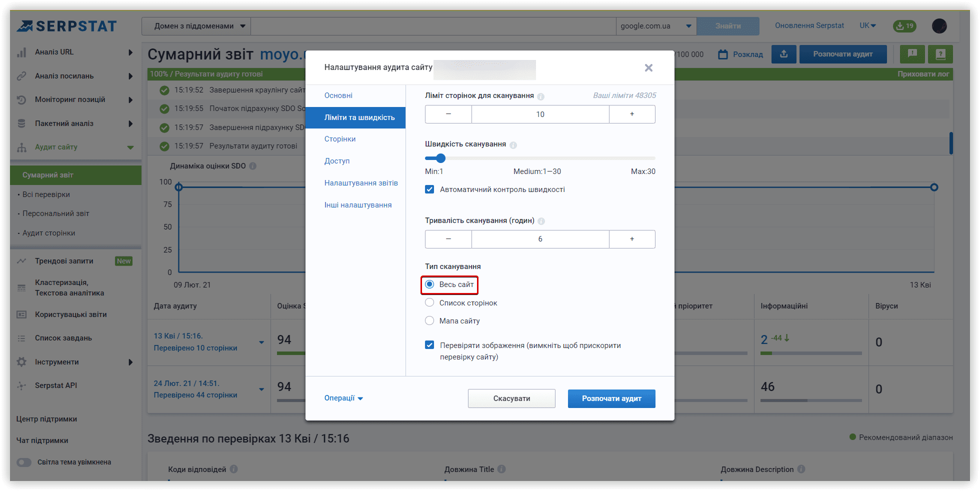Click the task list icon

[x=21, y=338]
